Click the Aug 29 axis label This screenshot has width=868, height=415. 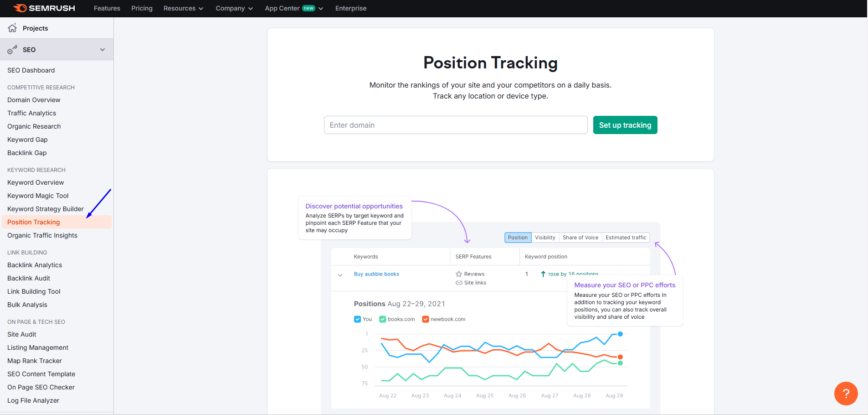click(614, 395)
